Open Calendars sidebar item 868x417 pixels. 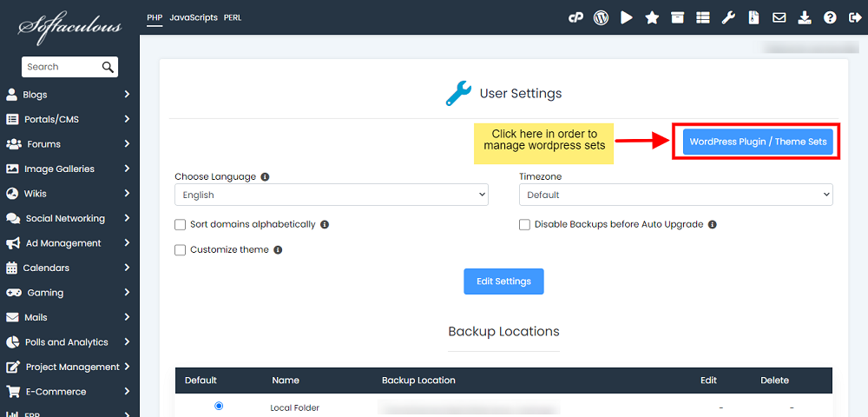coord(69,268)
